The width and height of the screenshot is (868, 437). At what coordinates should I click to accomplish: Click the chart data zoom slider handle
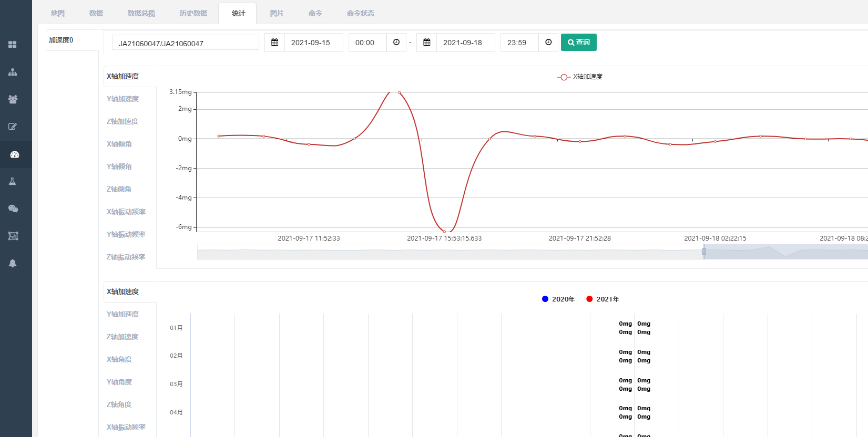coord(704,252)
